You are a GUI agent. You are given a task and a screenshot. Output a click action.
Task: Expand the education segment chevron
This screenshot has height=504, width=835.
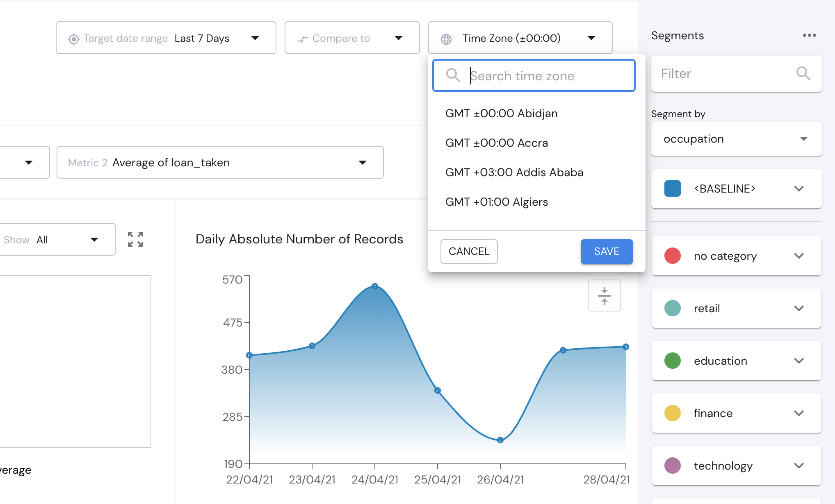tap(798, 361)
